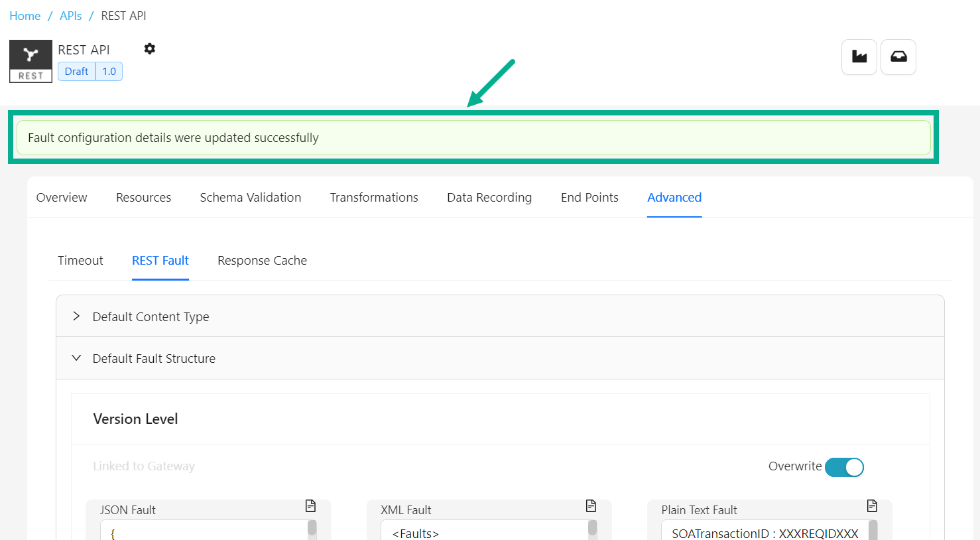
Task: Click the settings gear next to REST API
Action: [x=150, y=48]
